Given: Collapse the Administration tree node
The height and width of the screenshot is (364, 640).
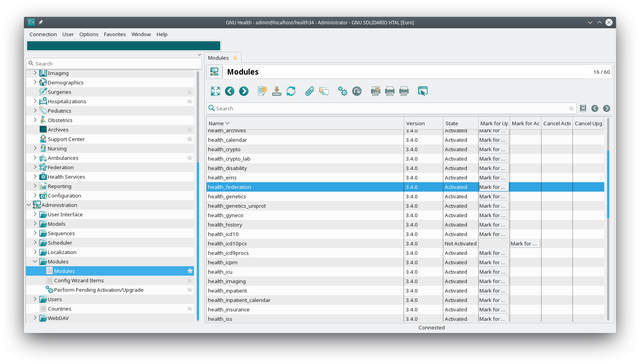Looking at the screenshot, I should click(29, 205).
